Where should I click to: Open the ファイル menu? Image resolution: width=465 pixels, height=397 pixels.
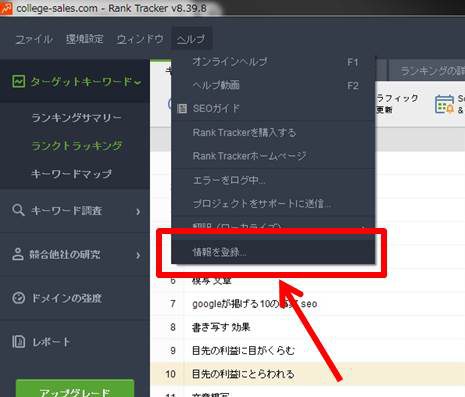point(34,39)
